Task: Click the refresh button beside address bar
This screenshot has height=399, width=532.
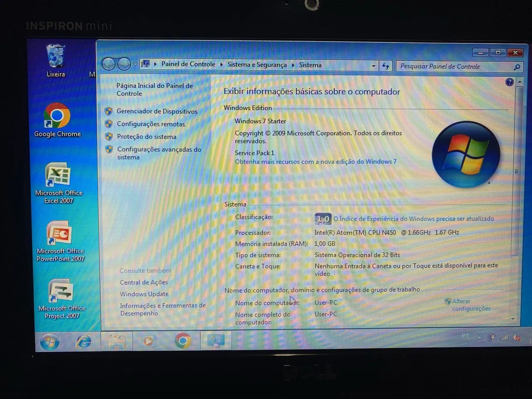Action: (x=386, y=66)
